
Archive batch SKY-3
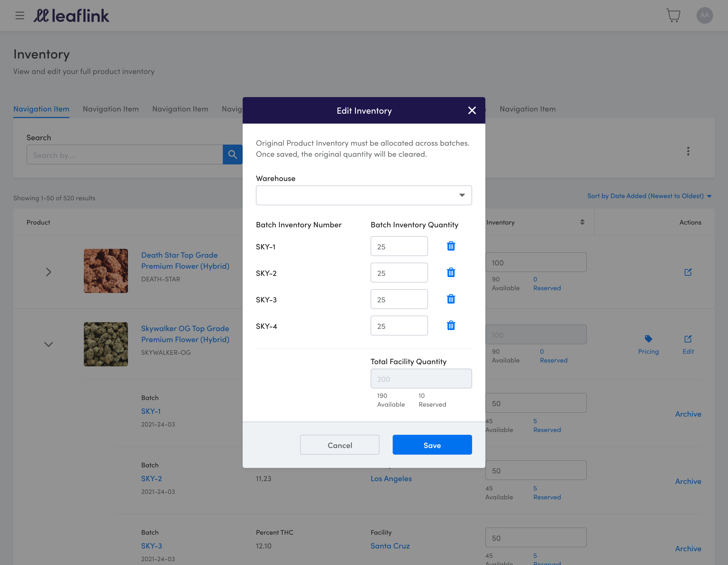coord(688,549)
